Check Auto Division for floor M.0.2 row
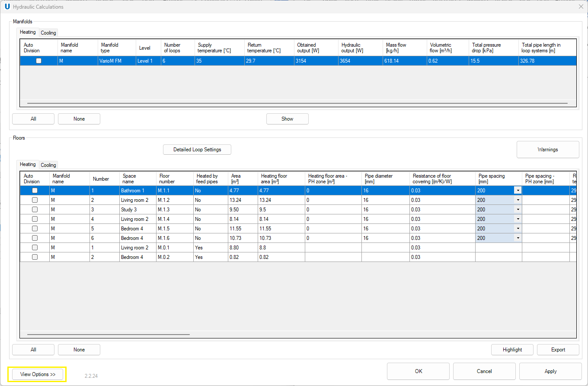 pos(35,257)
